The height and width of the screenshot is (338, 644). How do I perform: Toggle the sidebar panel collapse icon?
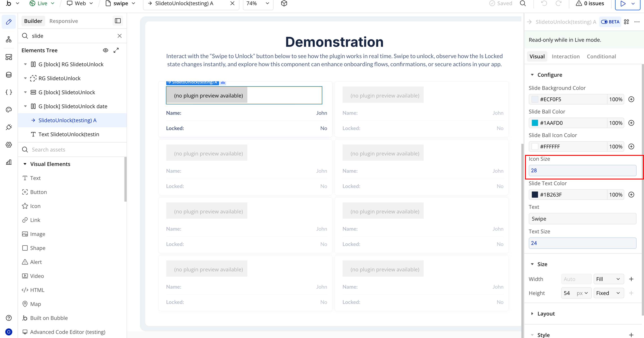pos(118,21)
